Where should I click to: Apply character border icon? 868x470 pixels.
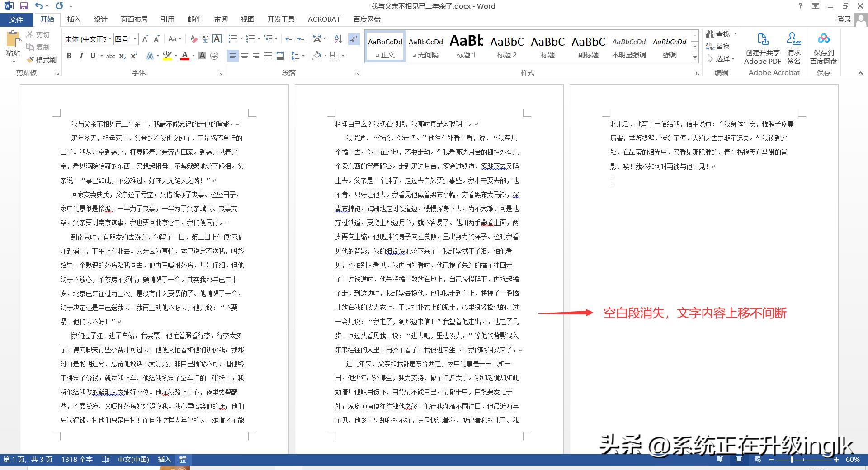[x=217, y=39]
